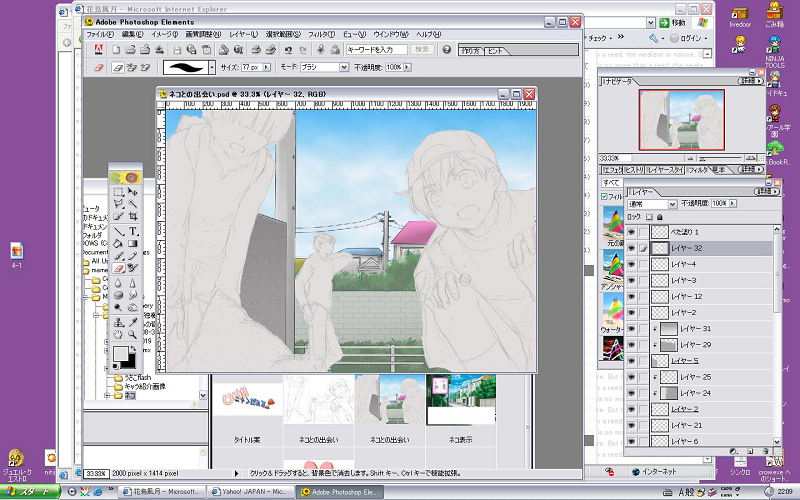
Task: Click the 検索 search button
Action: click(x=421, y=49)
